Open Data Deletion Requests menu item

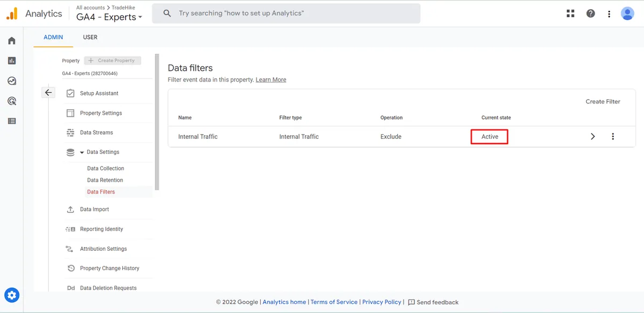[x=107, y=288]
